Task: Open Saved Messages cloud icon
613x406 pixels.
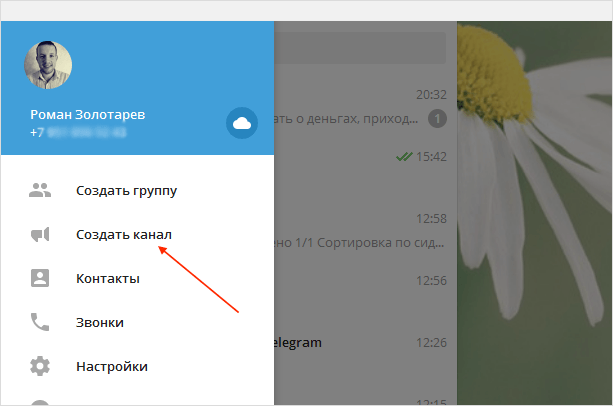Action: 242,123
